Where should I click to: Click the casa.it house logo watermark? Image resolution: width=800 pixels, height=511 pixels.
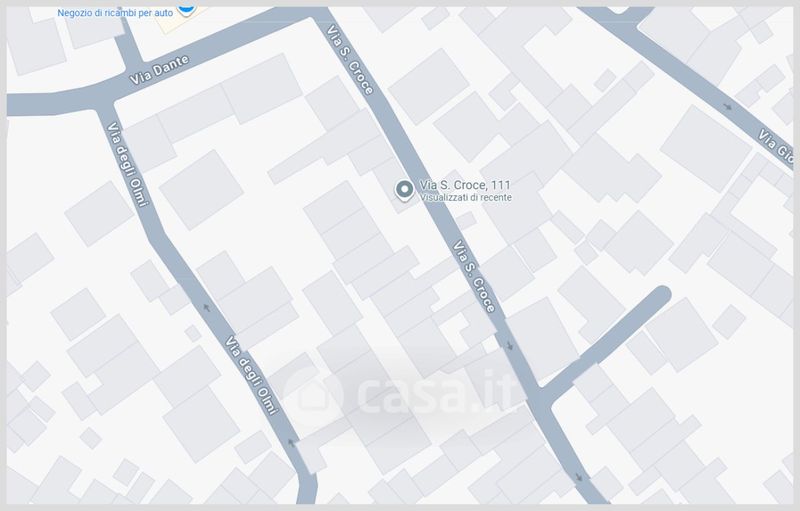[x=313, y=395]
